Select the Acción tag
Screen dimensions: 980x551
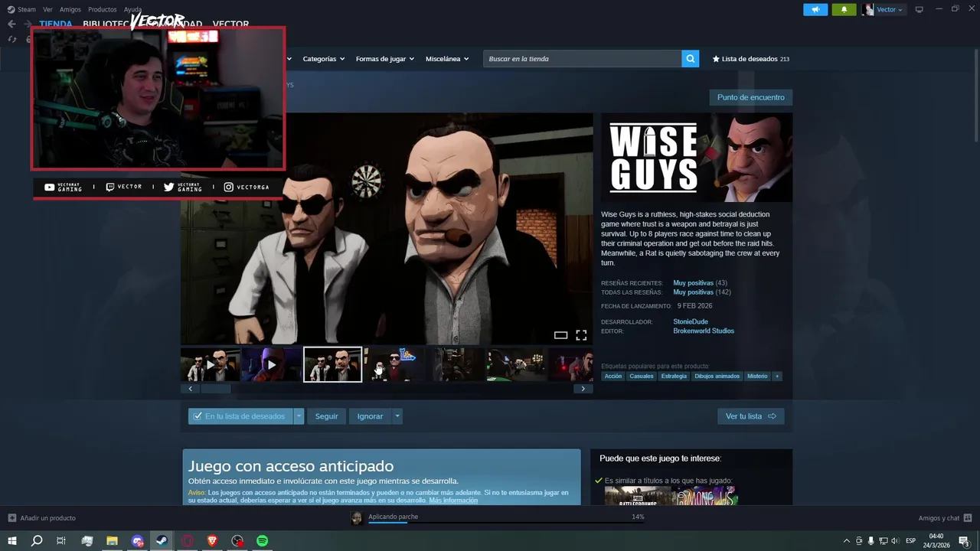[613, 377]
